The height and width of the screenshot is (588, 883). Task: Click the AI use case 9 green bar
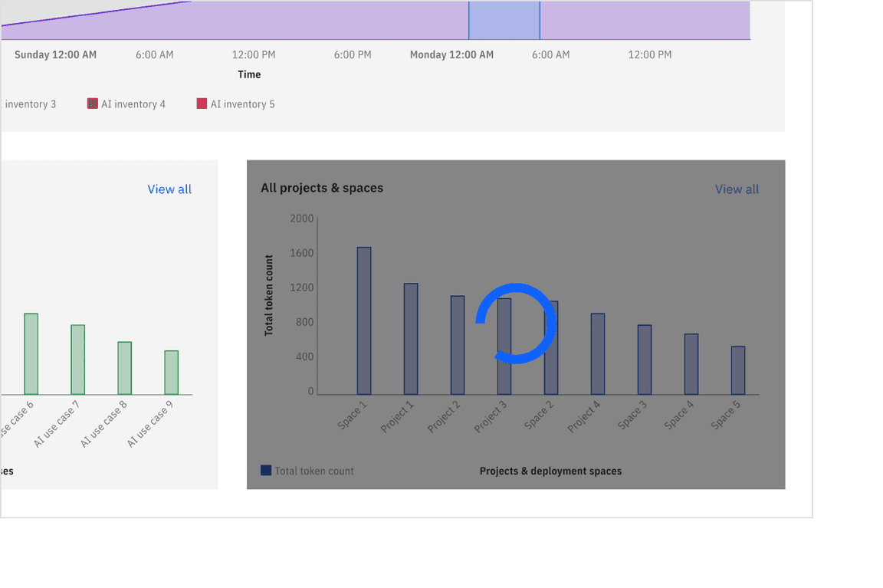[x=172, y=373]
